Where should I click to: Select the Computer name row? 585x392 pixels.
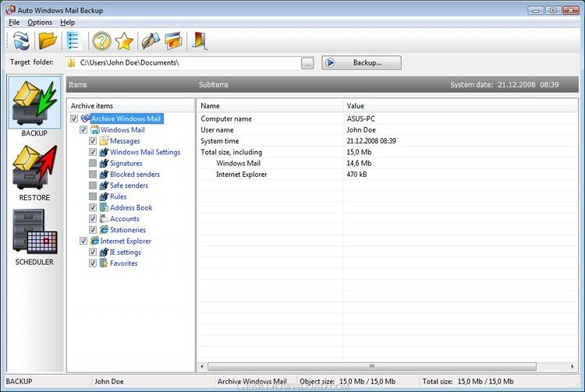pos(387,118)
